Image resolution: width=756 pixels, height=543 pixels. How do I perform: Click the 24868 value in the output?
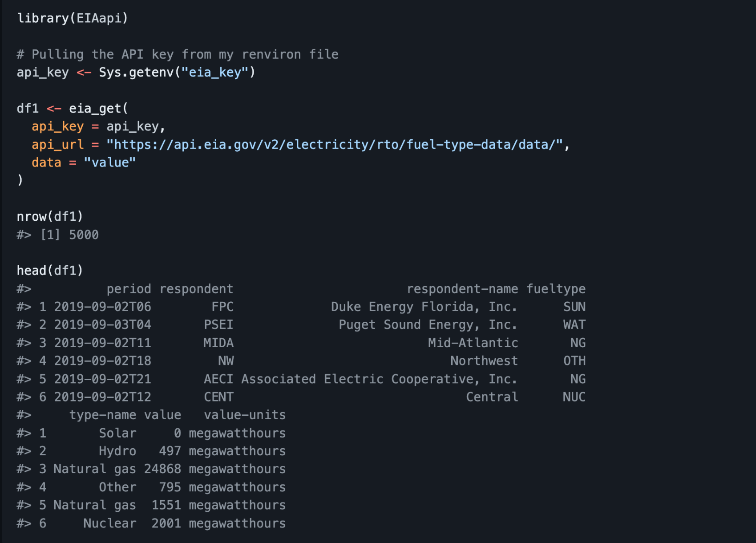point(162,469)
